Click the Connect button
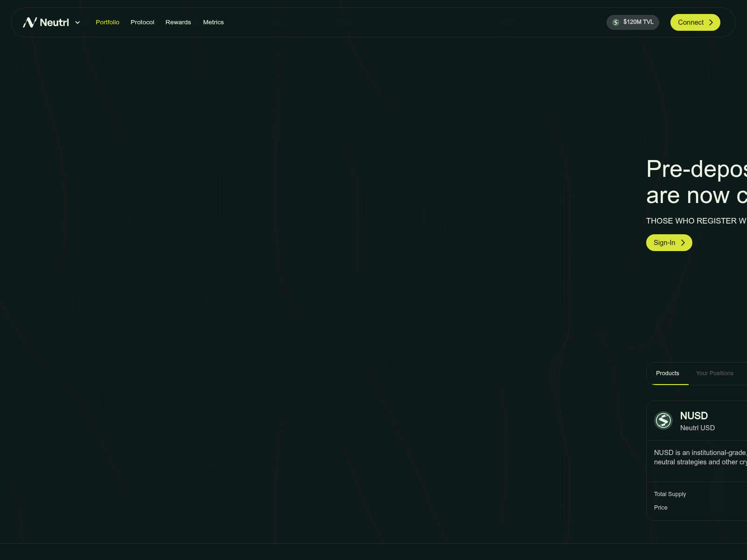This screenshot has width=747, height=560. (695, 22)
